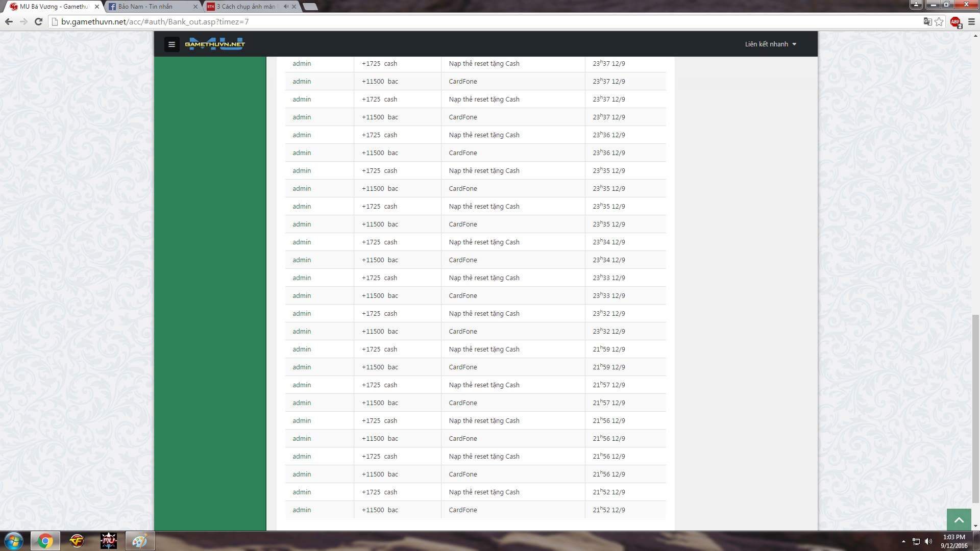Viewport: 980px width, 551px height.
Task: Reload the page with refresh icon
Action: pyautogui.click(x=38, y=21)
